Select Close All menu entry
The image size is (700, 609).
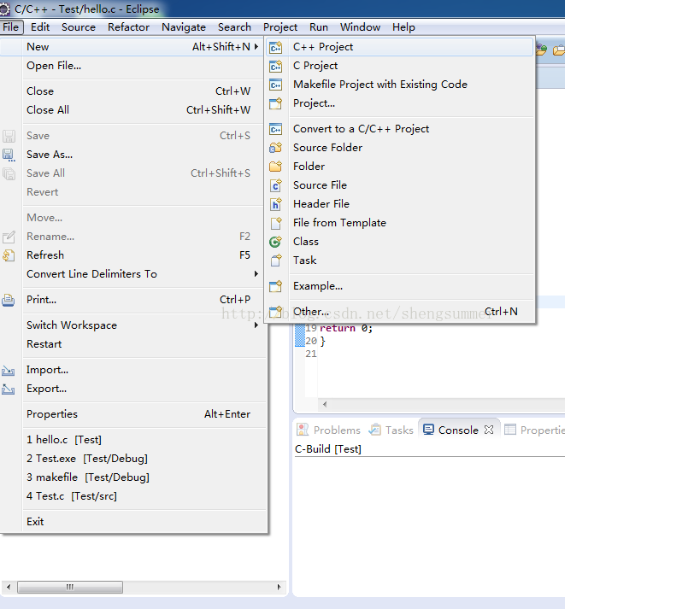tap(132, 109)
